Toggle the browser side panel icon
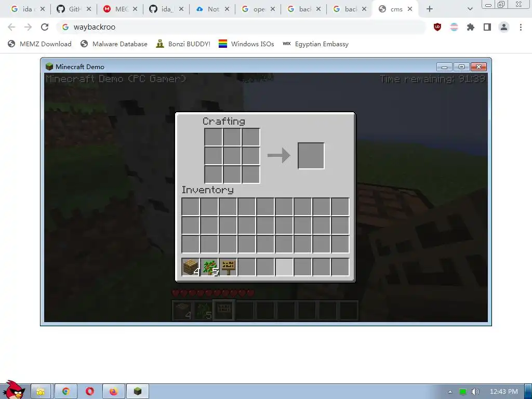Viewport: 532px width, 399px height. pos(487,27)
